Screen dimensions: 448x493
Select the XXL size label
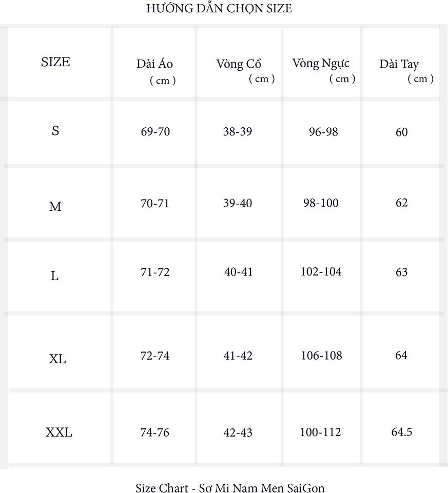click(x=59, y=432)
